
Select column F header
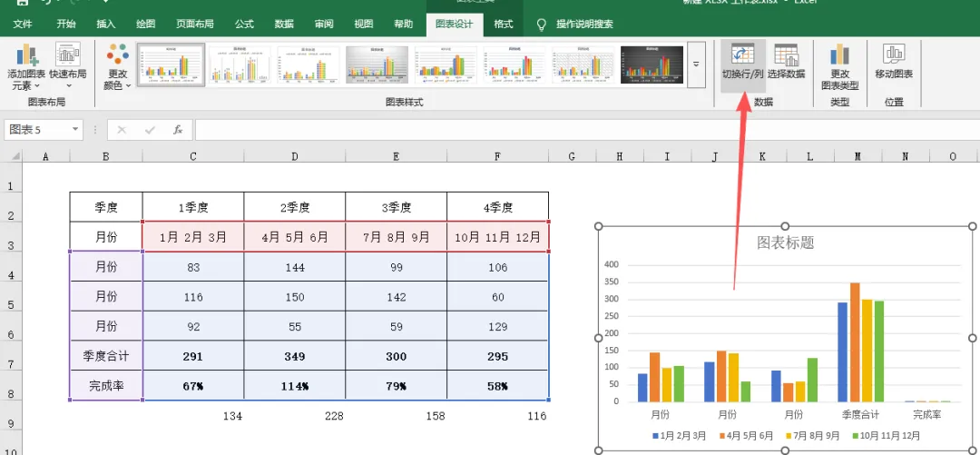[497, 156]
